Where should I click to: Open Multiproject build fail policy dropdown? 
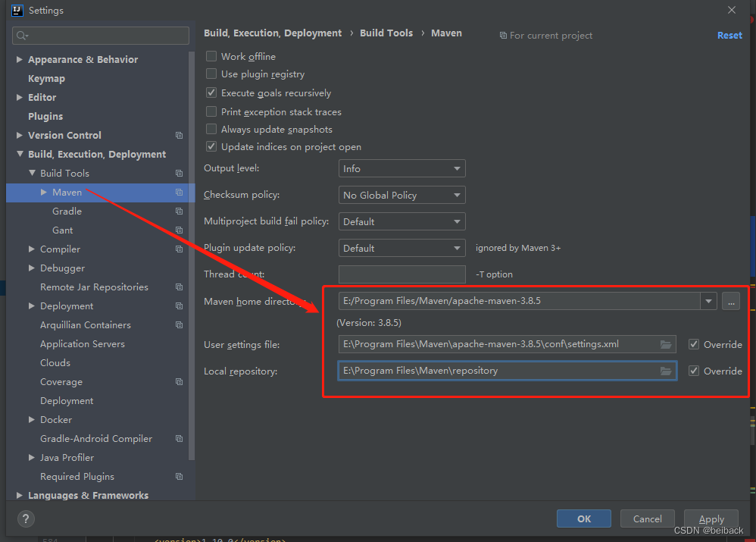[x=401, y=222]
